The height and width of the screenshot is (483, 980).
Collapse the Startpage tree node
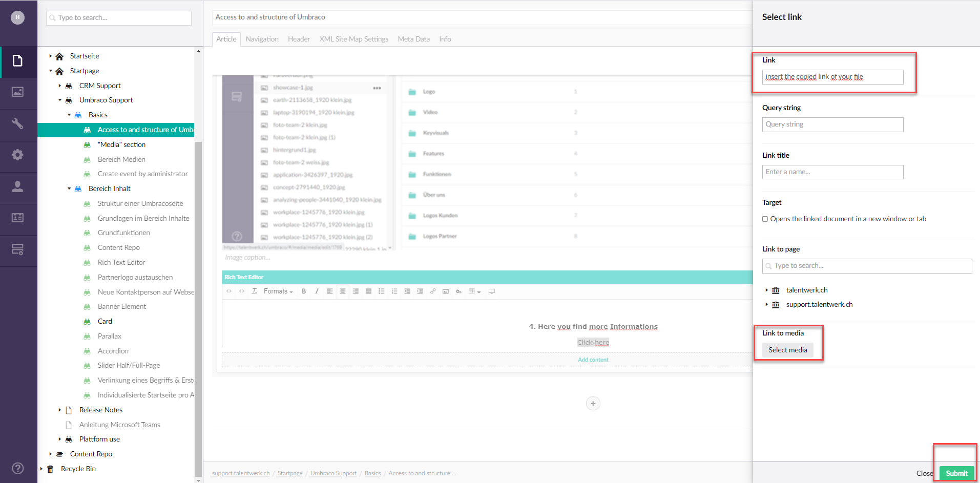50,71
